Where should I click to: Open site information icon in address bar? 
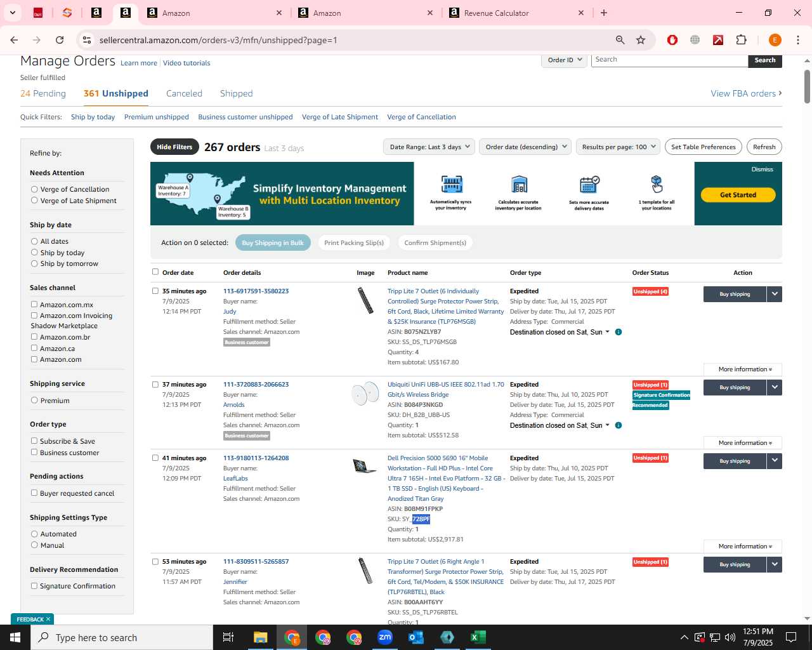(87, 40)
